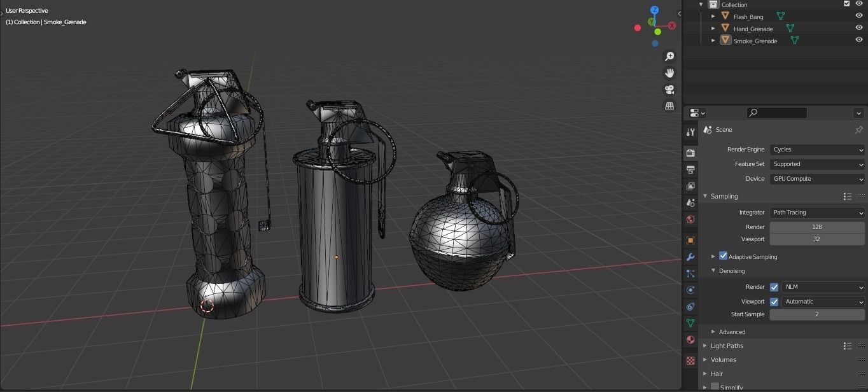Click the red X axis on navigation gizmo
Screen dimensions: 868x392
coord(671,26)
